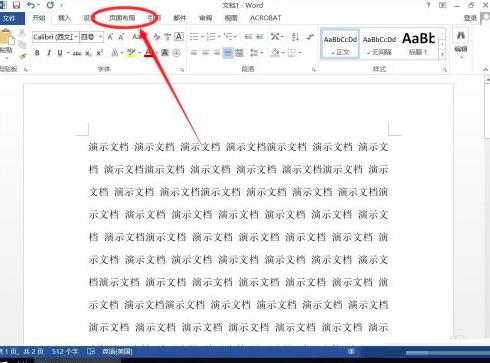Viewport: 490px width, 363px height.
Task: Save the document with the floppy icon
Action: (16, 5)
